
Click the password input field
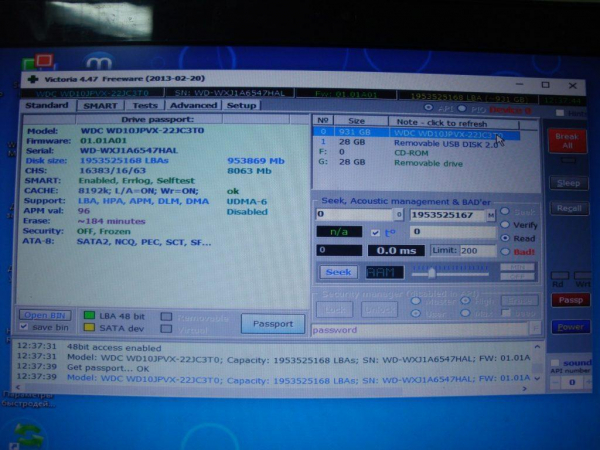point(420,330)
